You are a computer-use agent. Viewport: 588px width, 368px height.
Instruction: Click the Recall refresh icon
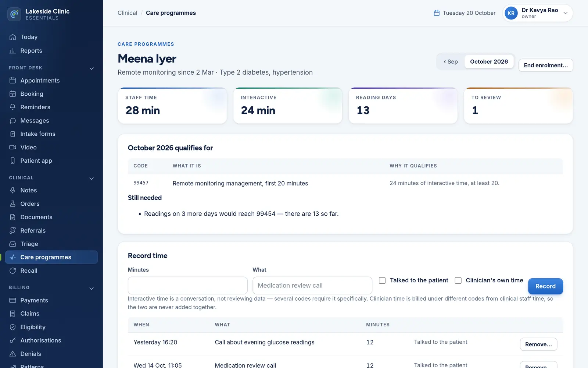(13, 271)
